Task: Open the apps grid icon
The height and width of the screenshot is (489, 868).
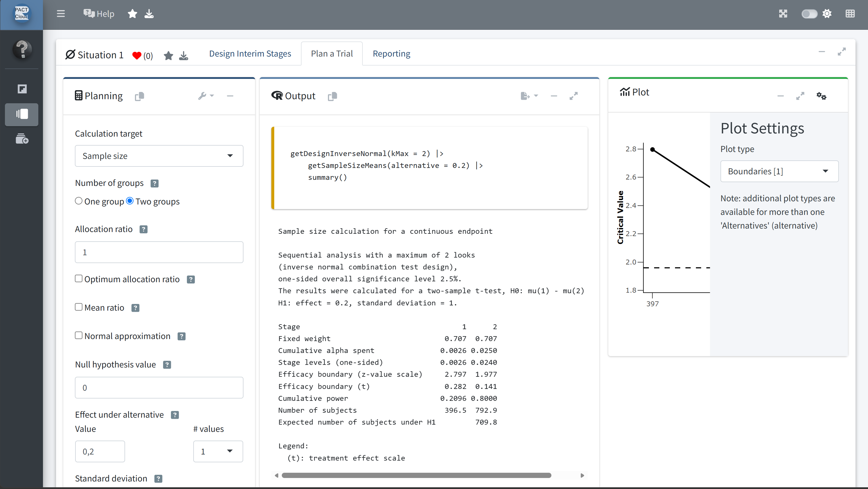Action: coord(850,14)
